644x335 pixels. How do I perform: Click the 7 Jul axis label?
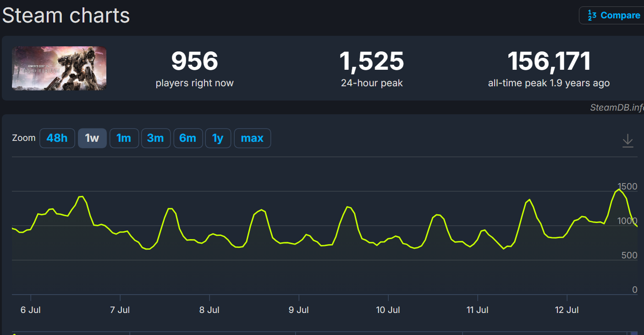pyautogui.click(x=120, y=310)
